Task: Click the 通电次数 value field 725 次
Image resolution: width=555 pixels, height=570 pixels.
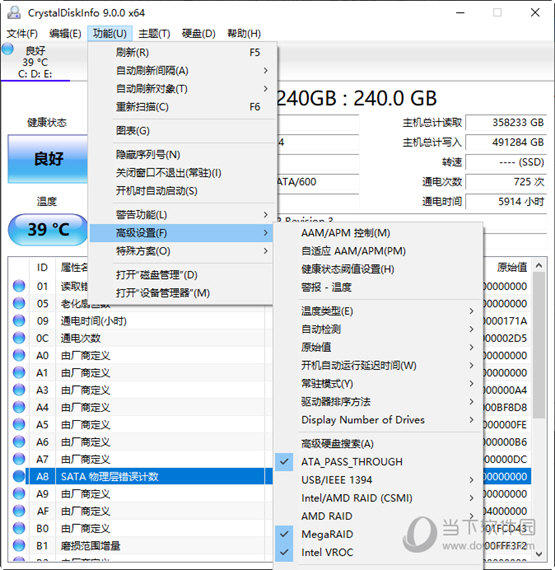Action: point(506,182)
